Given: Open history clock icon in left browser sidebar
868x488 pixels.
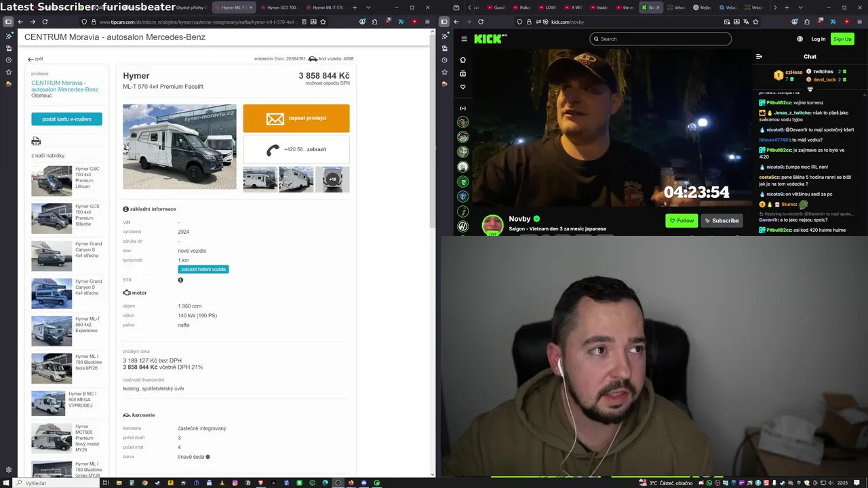Looking at the screenshot, I should click(8, 60).
